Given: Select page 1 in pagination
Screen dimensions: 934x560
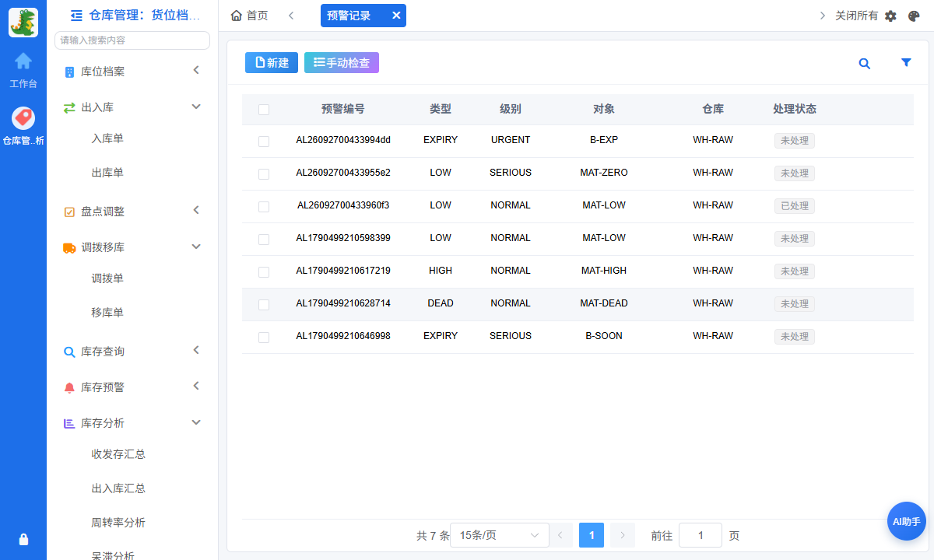Looking at the screenshot, I should [592, 535].
